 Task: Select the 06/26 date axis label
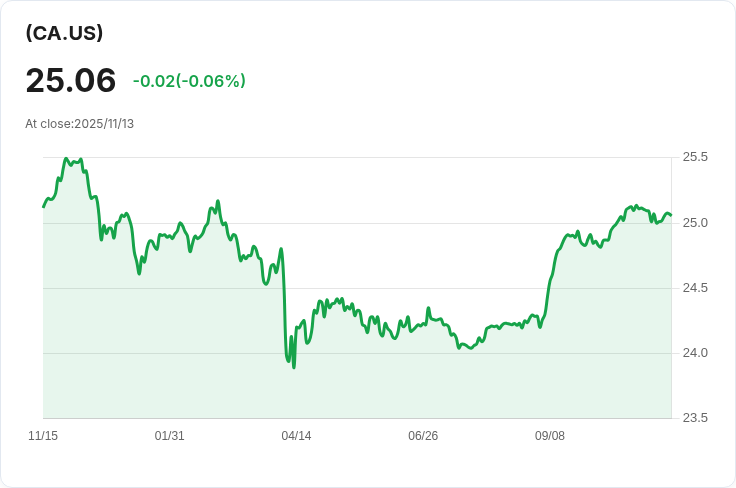tap(423, 436)
